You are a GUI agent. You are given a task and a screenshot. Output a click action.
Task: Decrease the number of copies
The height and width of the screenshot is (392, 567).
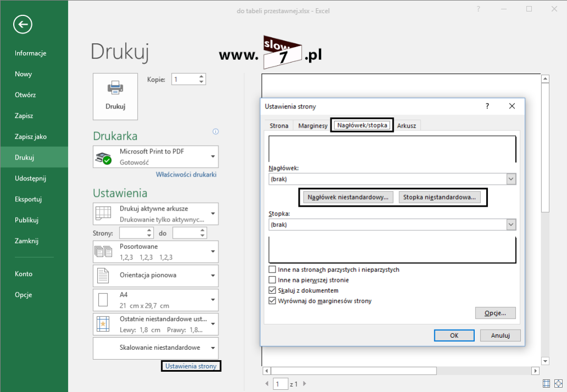pos(201,82)
